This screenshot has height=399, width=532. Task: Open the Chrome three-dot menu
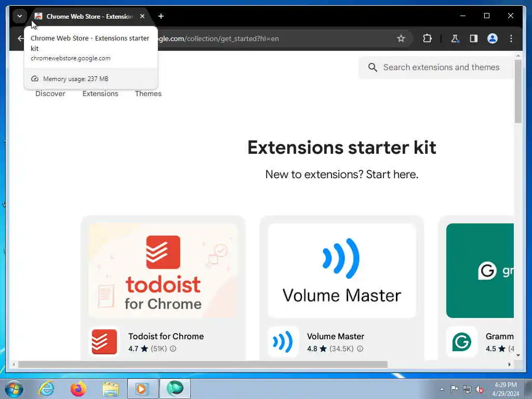tap(511, 38)
